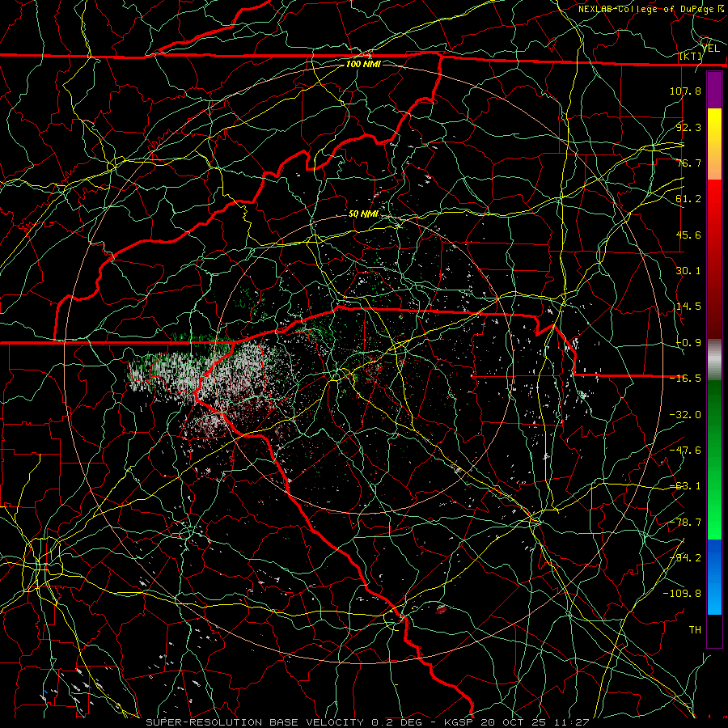Pick the red segment of velocity scale
Screen dimensions: 728x728
click(714, 259)
